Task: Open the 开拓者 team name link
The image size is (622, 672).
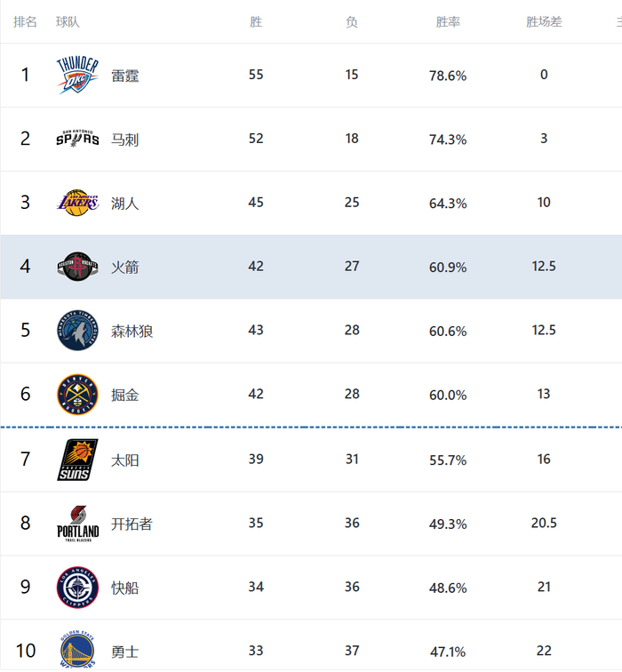Action: 132,524
